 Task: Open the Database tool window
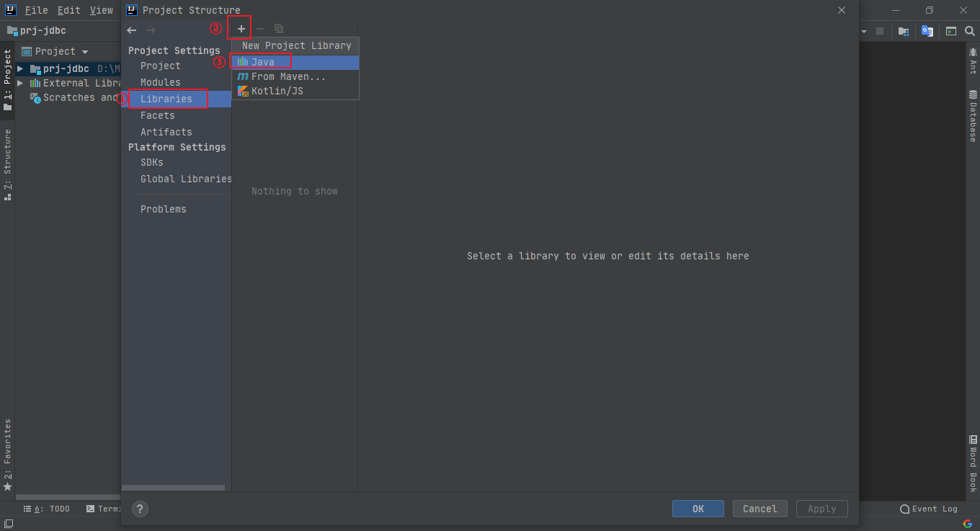pyautogui.click(x=973, y=115)
